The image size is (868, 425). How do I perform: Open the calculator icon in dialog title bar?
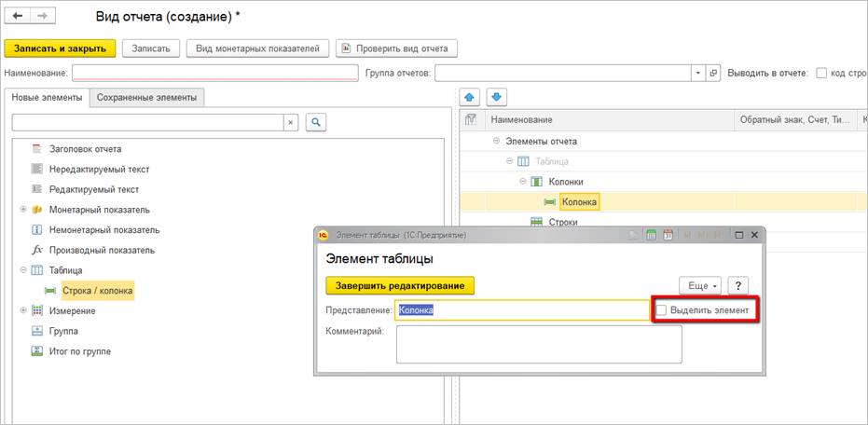tap(652, 235)
